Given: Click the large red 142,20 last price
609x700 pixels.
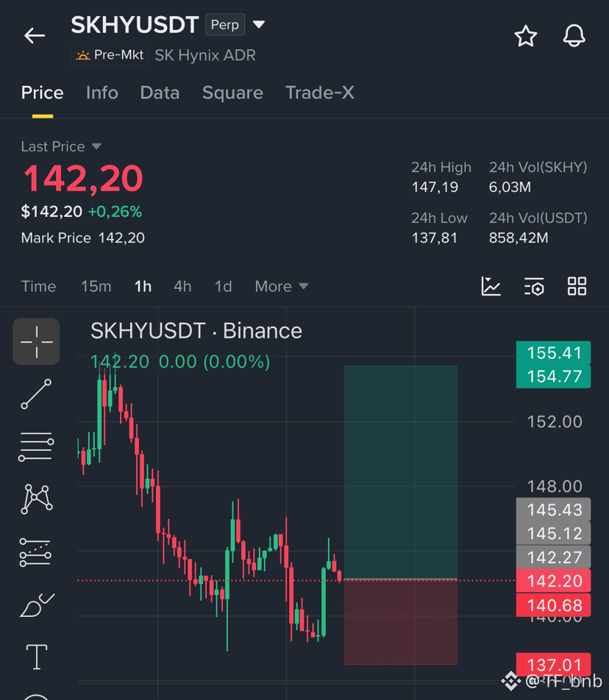Looking at the screenshot, I should 83,179.
